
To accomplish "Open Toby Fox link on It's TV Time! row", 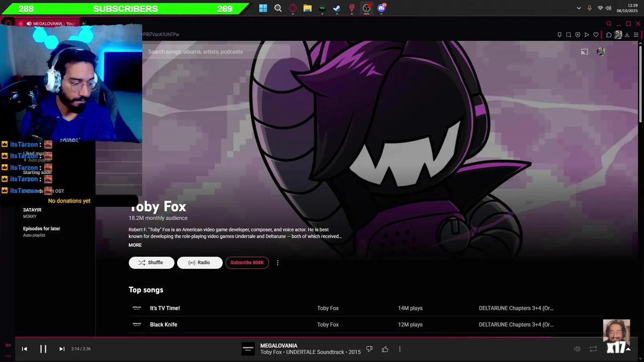I will [328, 308].
